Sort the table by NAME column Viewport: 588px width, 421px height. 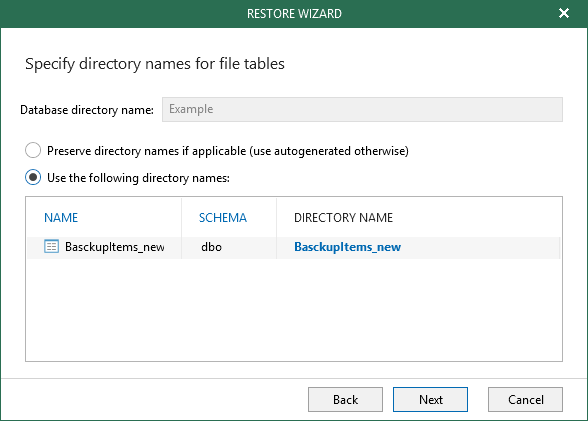(61, 217)
